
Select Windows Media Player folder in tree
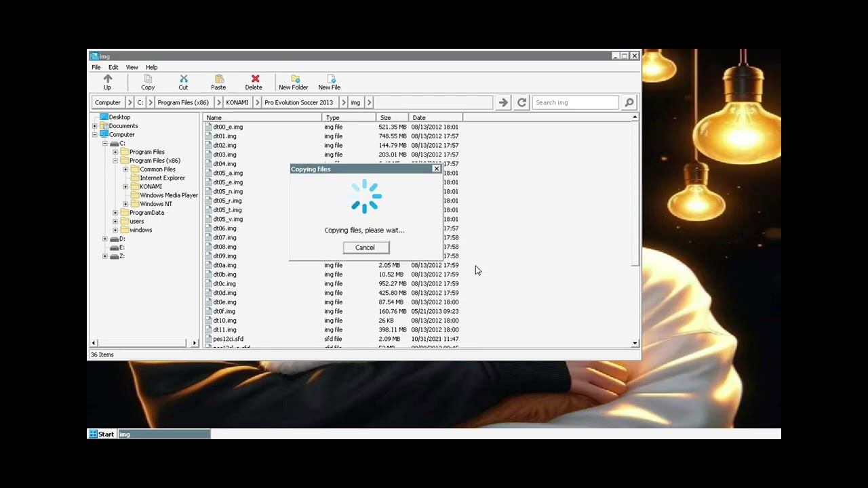(x=169, y=195)
